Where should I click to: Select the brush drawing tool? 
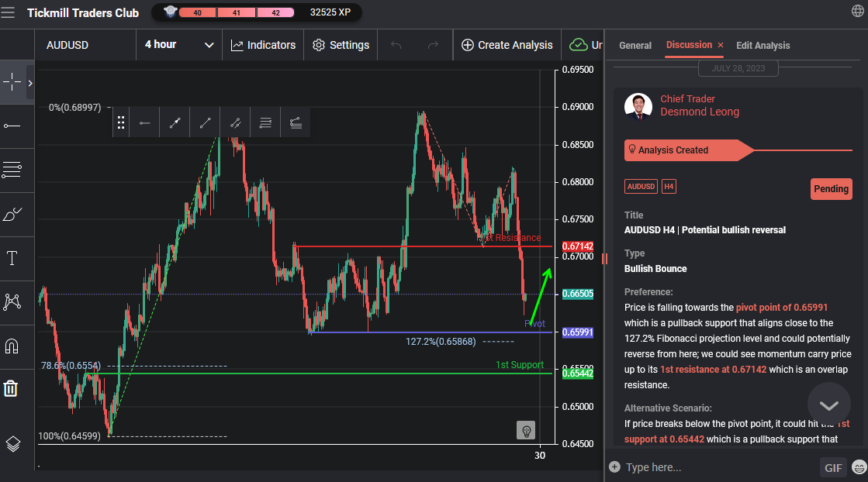click(x=12, y=214)
